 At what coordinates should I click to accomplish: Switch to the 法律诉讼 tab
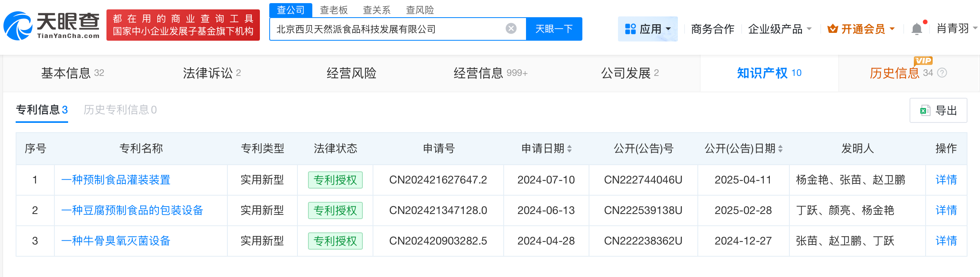click(x=211, y=73)
